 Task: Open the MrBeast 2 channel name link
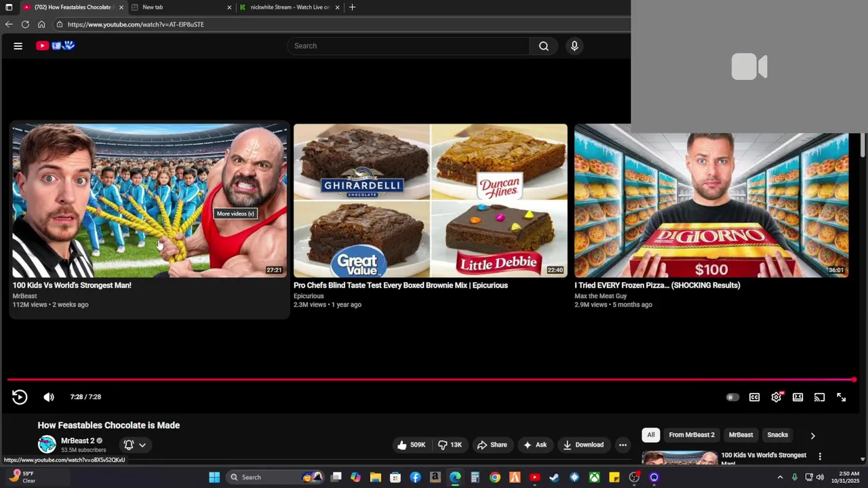[77, 441]
